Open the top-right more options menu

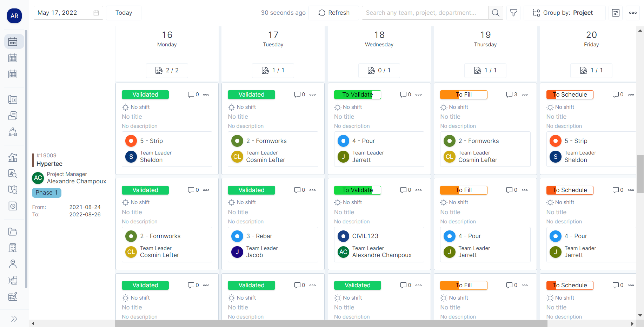[x=633, y=13]
